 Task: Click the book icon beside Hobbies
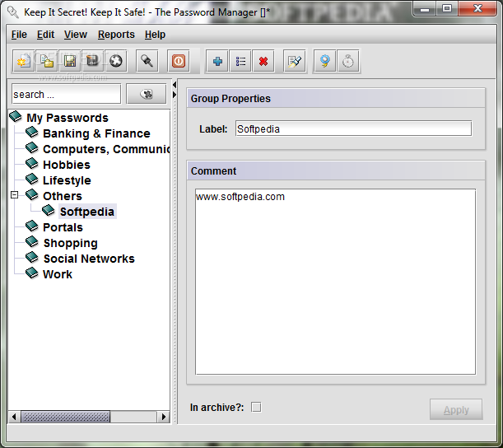[x=32, y=163]
